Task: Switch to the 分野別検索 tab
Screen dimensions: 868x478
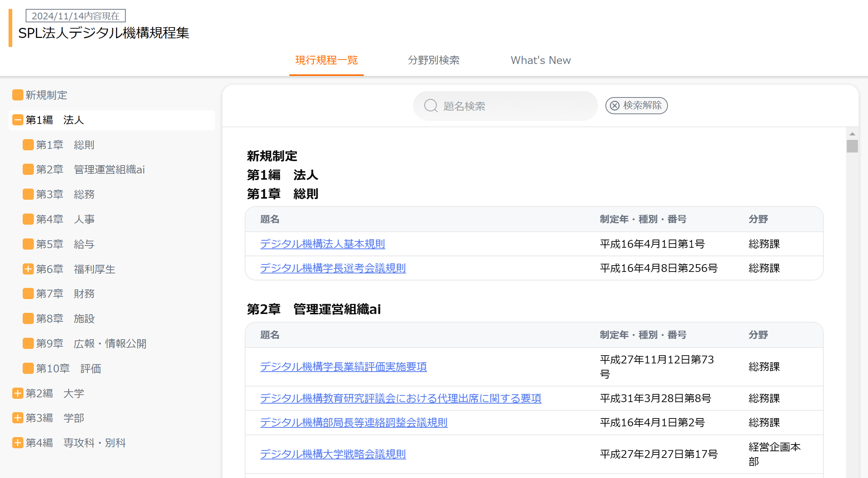Action: click(433, 60)
